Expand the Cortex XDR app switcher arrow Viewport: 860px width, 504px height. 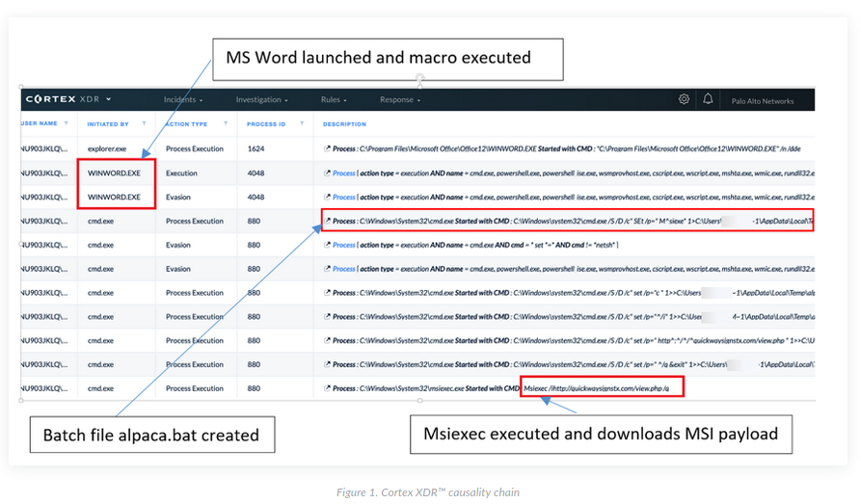109,99
